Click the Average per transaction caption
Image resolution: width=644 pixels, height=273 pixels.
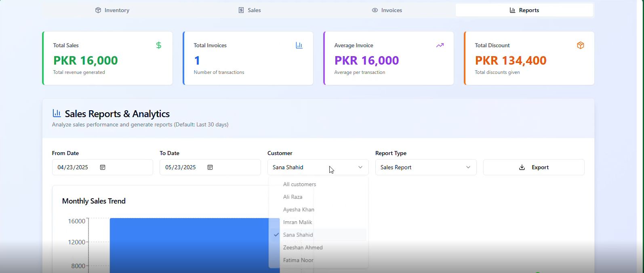tap(360, 72)
